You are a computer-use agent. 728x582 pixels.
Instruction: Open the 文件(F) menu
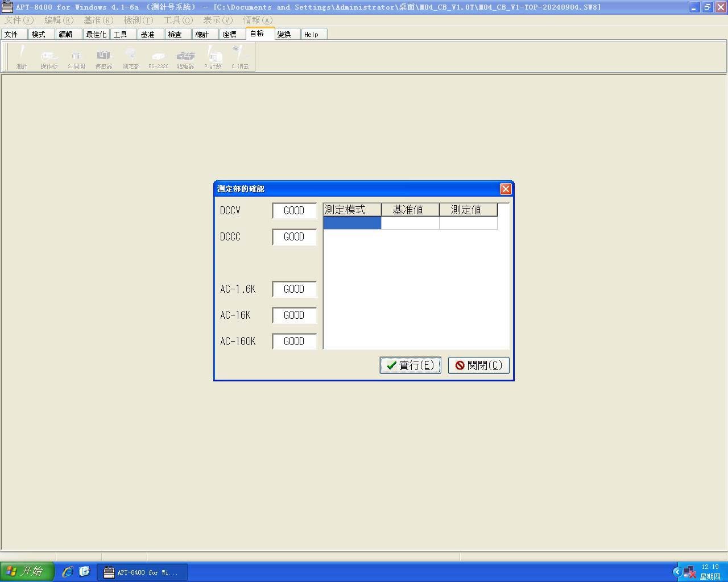click(x=19, y=20)
